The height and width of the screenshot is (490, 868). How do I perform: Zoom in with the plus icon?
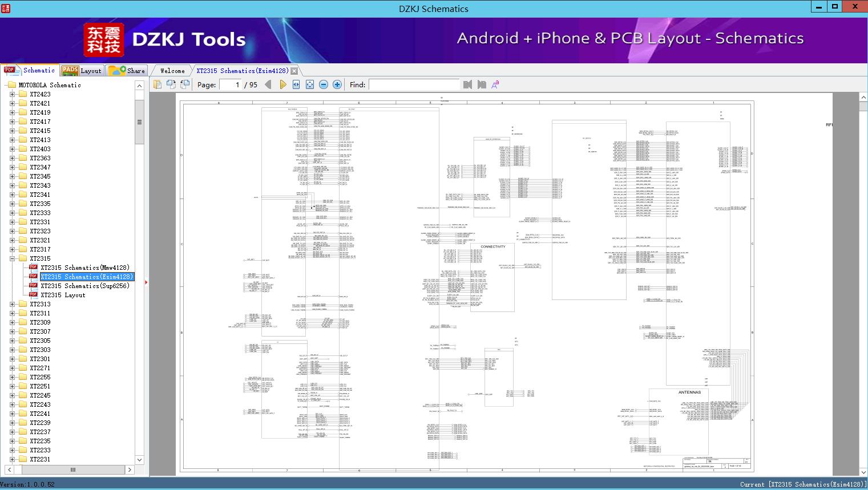pyautogui.click(x=337, y=84)
